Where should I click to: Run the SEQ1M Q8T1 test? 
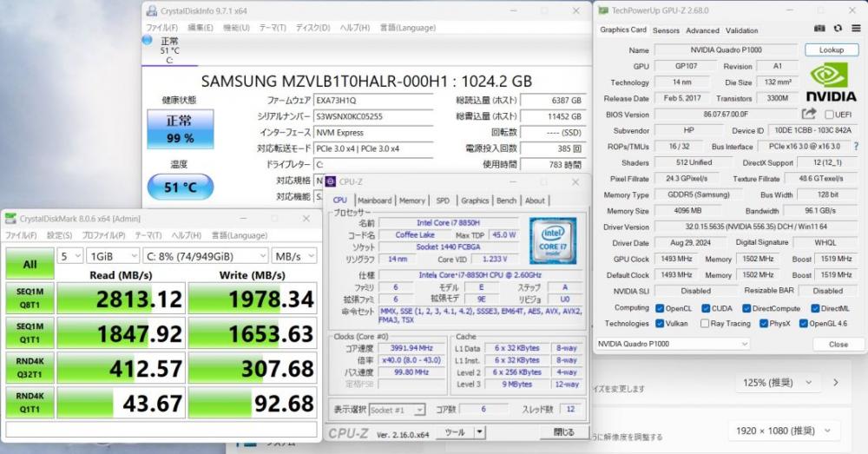point(30,299)
